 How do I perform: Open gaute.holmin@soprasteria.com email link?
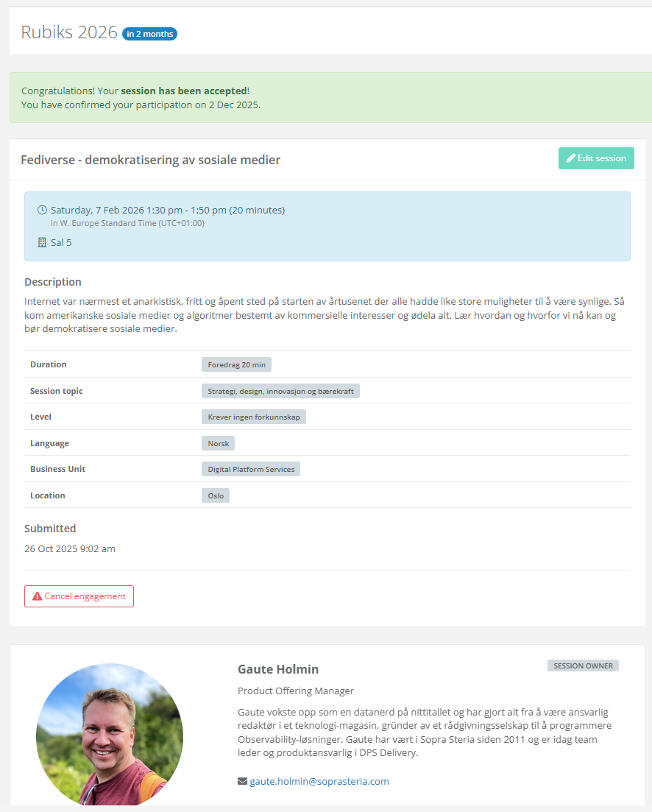319,781
